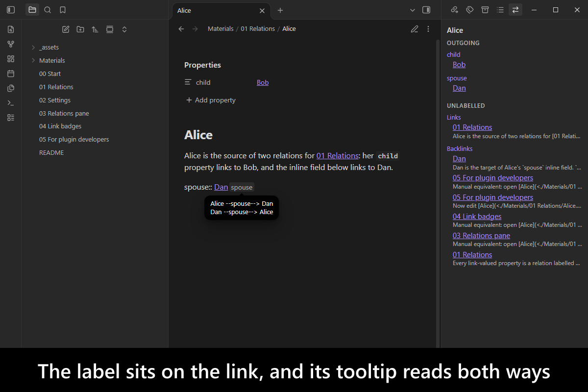
Task: Click the spouse link badge
Action: pos(242,187)
